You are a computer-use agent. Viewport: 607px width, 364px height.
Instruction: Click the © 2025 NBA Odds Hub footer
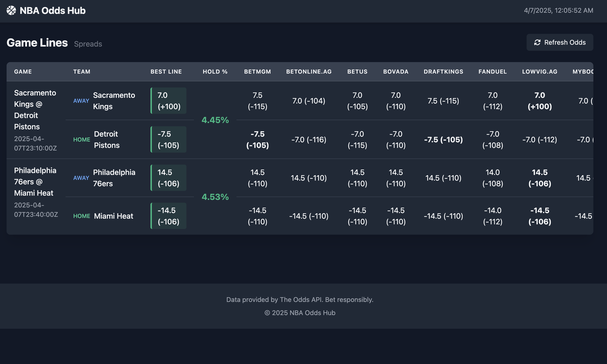300,313
